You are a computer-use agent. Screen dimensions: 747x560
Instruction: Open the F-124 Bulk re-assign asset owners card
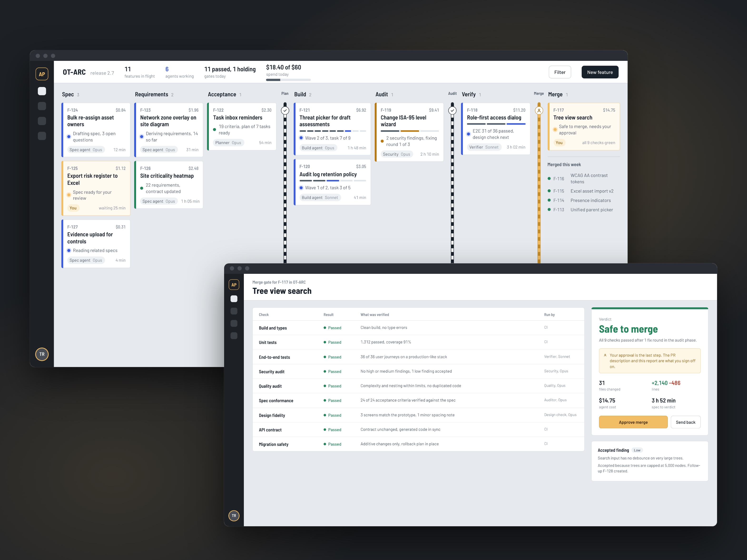point(96,130)
